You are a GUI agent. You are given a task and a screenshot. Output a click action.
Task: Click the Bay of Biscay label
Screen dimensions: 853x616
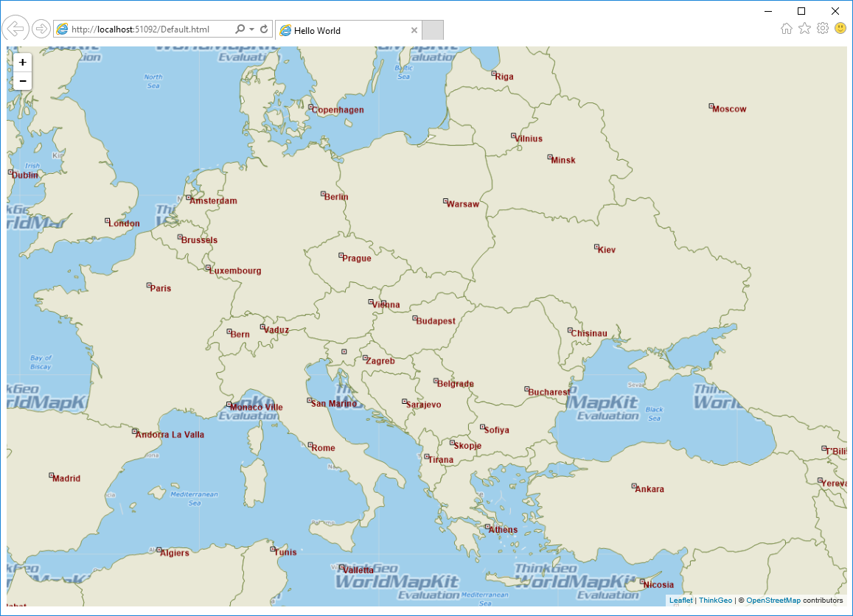pyautogui.click(x=41, y=362)
